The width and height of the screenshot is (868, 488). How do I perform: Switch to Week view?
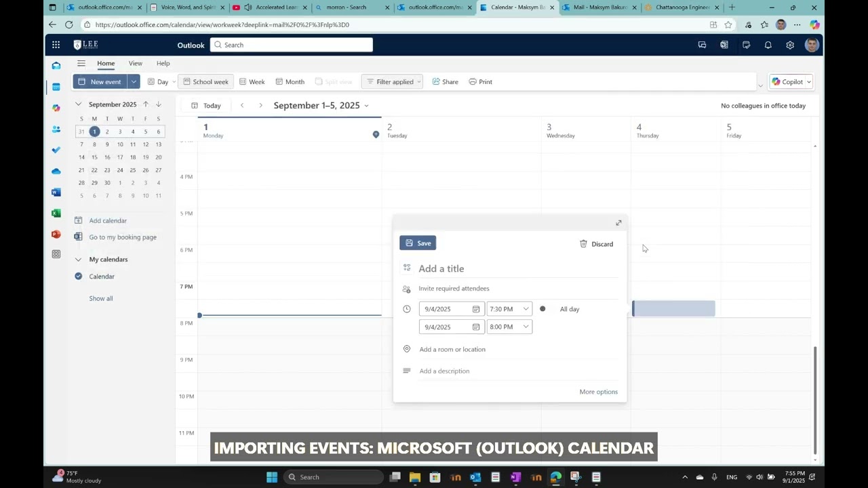(252, 81)
